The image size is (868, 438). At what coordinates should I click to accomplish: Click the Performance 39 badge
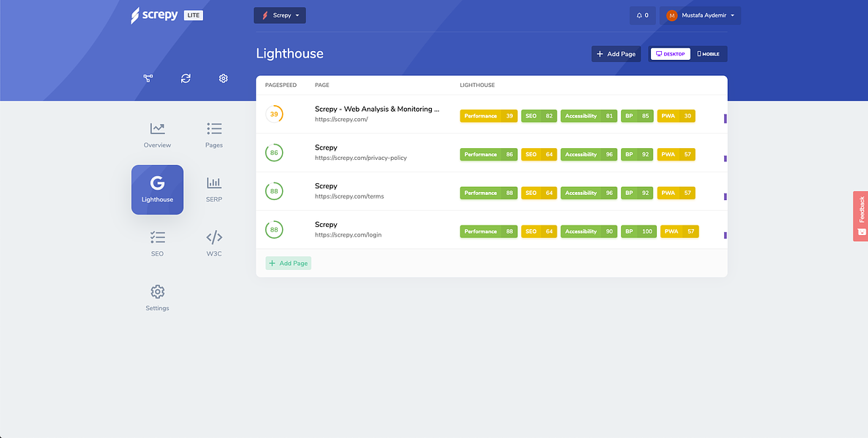488,116
